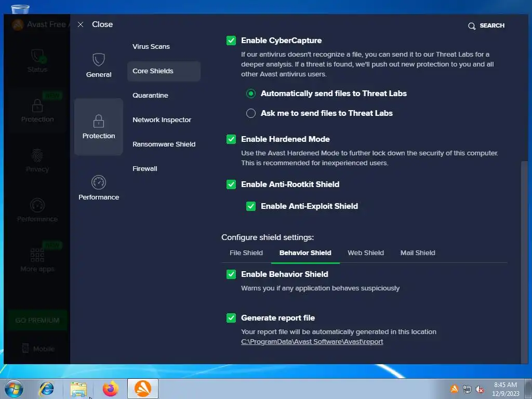Open Windows Explorer folder in taskbar
The height and width of the screenshot is (399, 532).
pyautogui.click(x=78, y=389)
